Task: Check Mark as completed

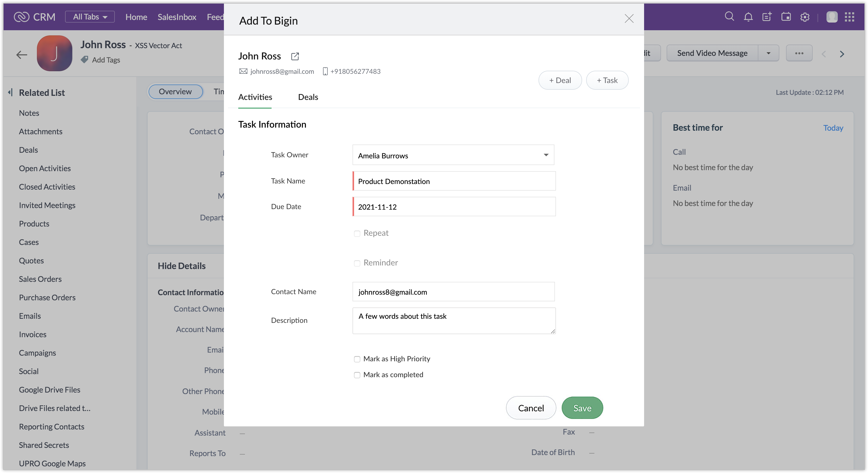Action: (357, 375)
